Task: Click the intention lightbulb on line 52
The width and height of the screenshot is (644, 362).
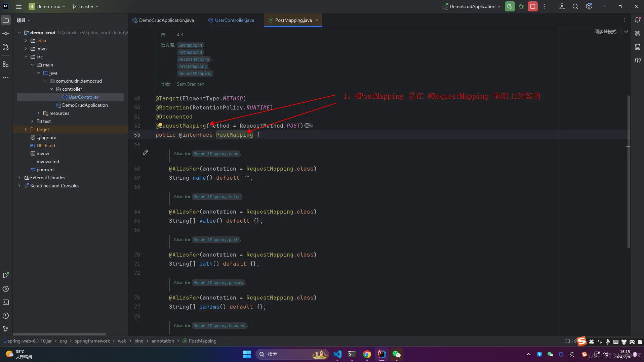Action: click(x=160, y=125)
